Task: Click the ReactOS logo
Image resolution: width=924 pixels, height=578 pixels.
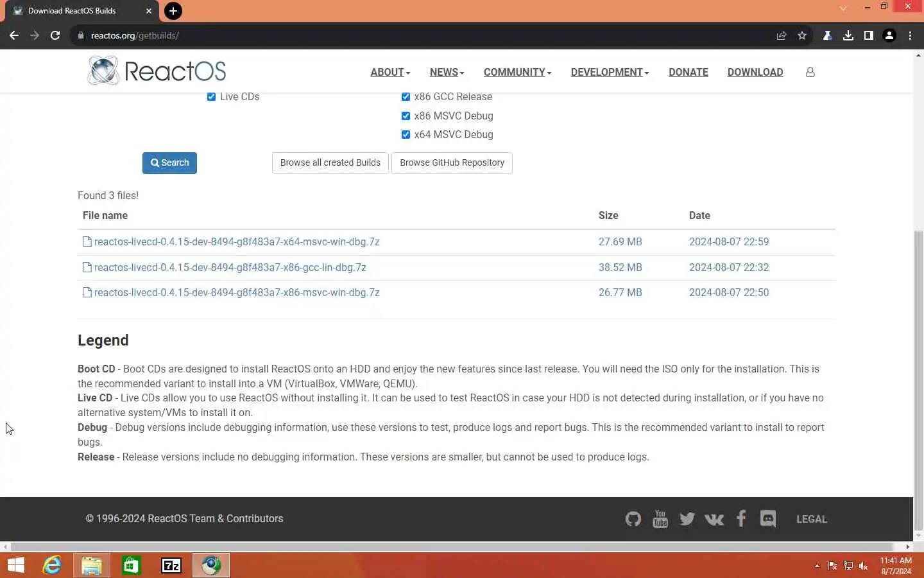Action: click(x=157, y=71)
